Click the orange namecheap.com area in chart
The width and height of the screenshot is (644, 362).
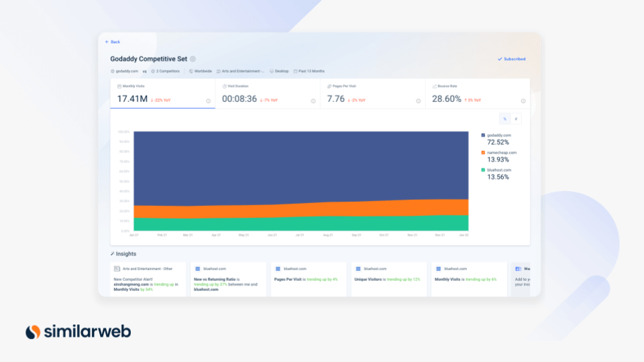(302, 210)
